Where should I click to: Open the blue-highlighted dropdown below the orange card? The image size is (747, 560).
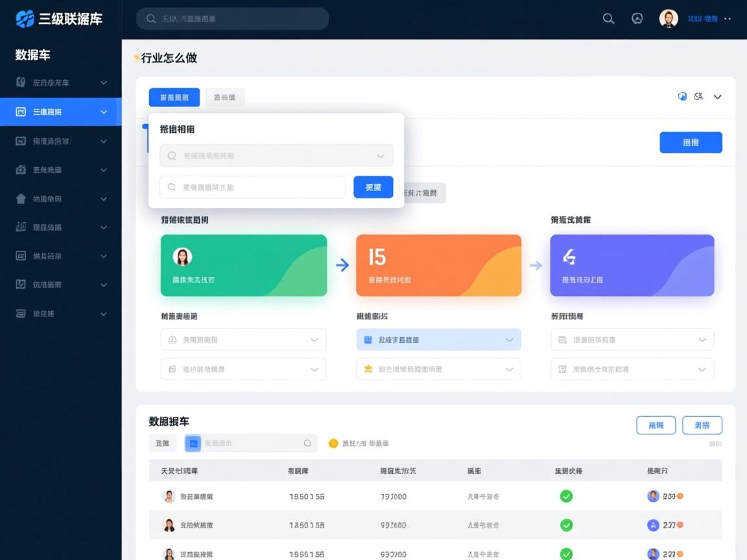(x=438, y=340)
